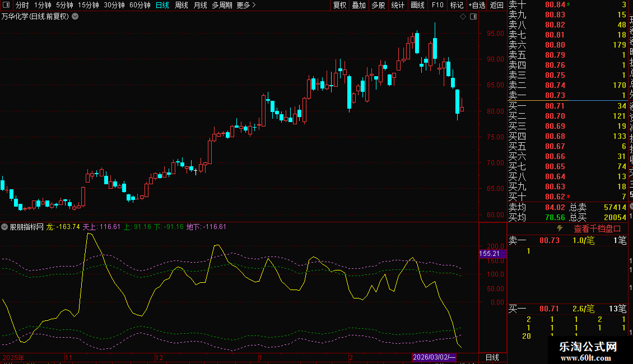Click the 地下: -116.61 indicator value
The image size is (633, 364).
tap(206, 227)
